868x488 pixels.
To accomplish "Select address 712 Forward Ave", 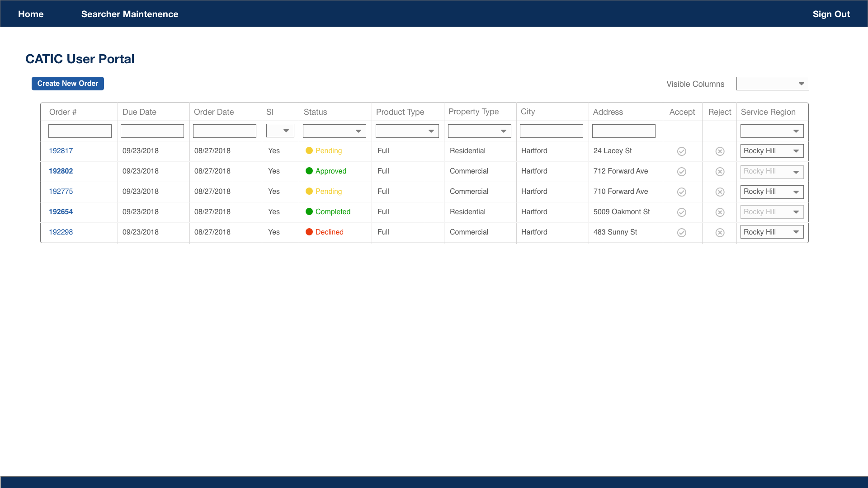I will [621, 171].
